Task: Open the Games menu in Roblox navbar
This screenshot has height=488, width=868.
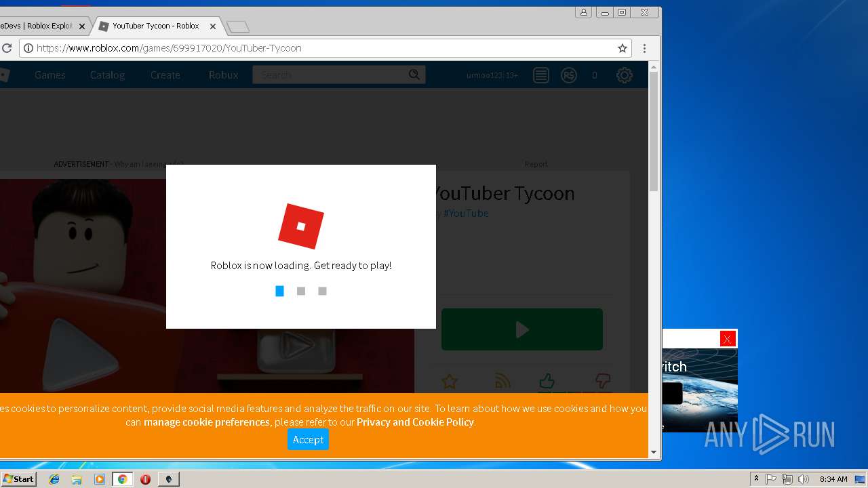Action: point(50,75)
